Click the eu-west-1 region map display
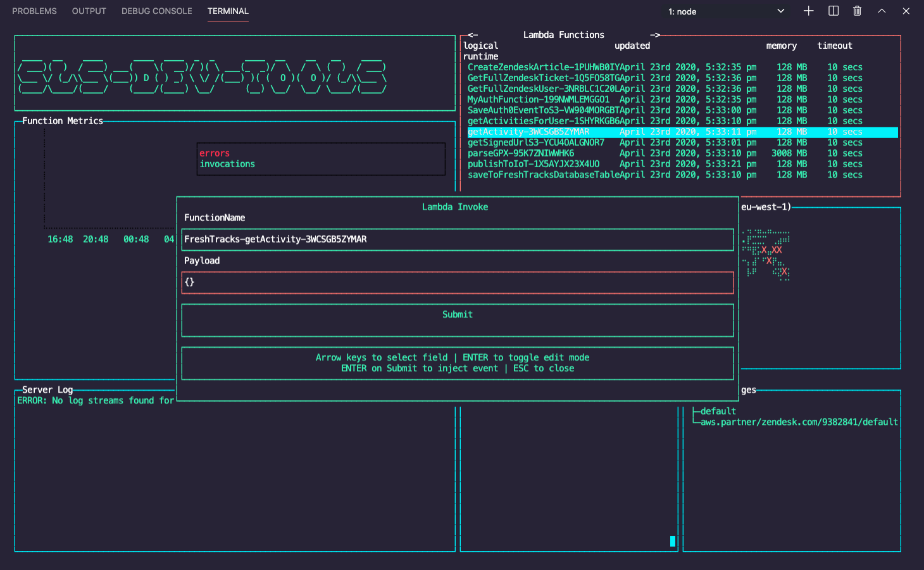924x570 pixels. coord(821,285)
